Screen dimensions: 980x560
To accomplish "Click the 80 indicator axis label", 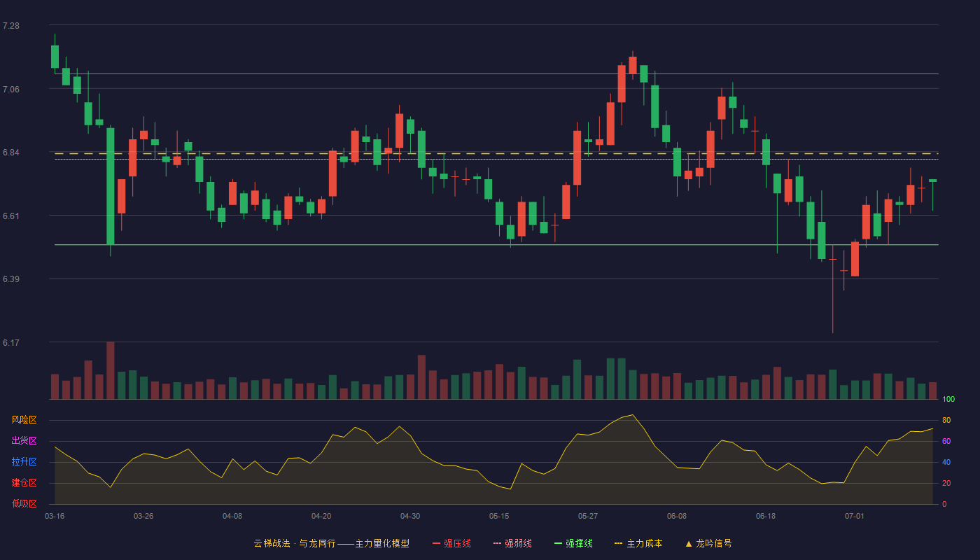I will pos(946,421).
